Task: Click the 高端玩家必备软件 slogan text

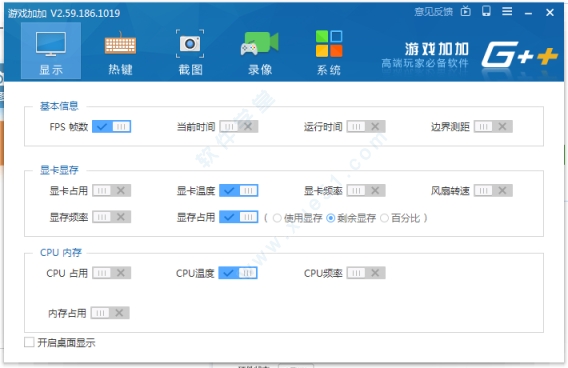Action: point(425,63)
